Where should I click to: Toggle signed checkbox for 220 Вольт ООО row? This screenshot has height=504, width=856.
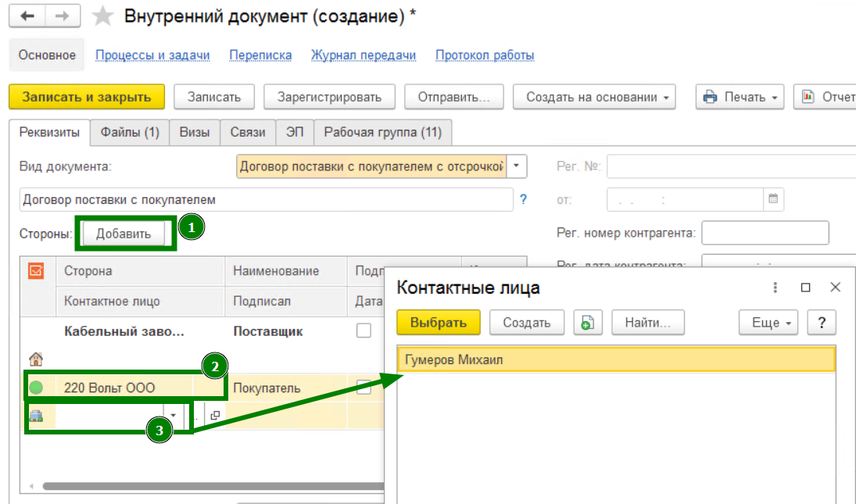coord(364,387)
